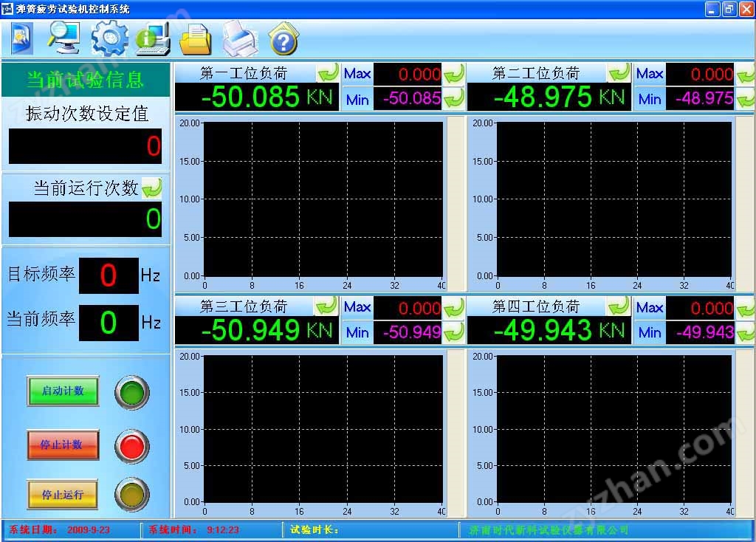
Task: Click the computer info icon in toolbar
Action: coord(153,38)
